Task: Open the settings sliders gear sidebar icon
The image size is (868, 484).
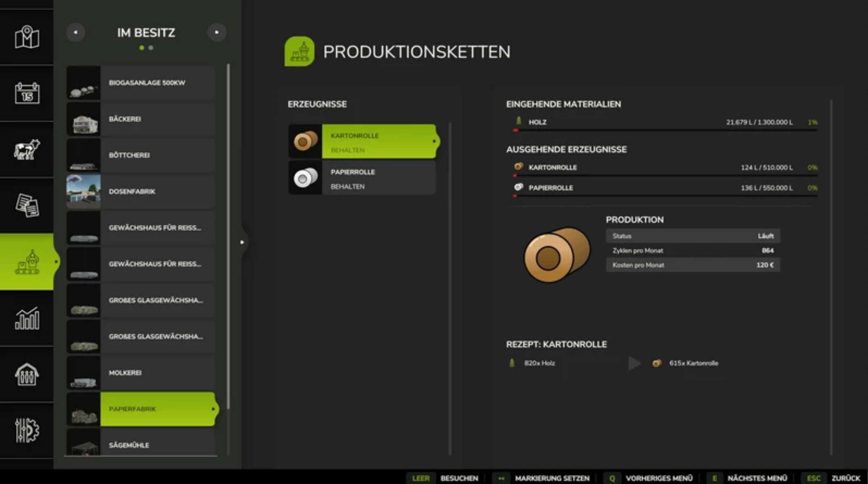Action: (27, 430)
